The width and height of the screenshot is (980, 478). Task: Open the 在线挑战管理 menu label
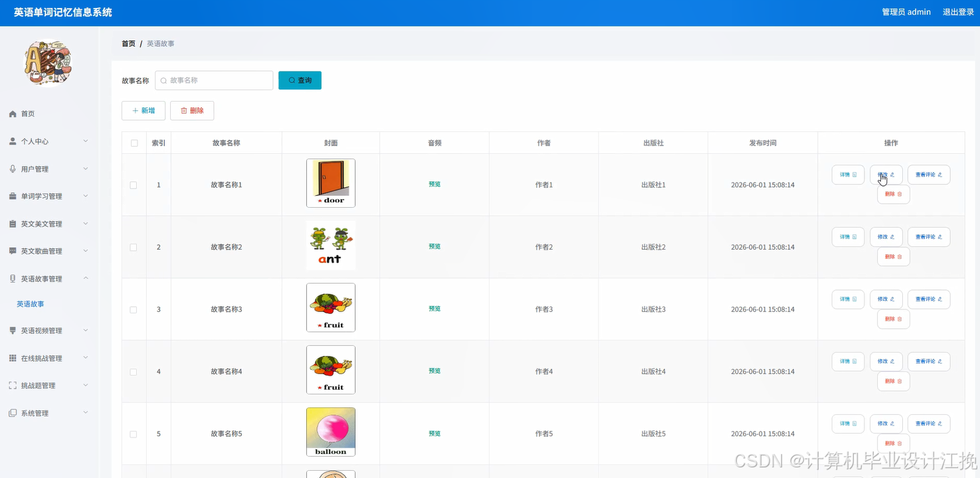41,358
